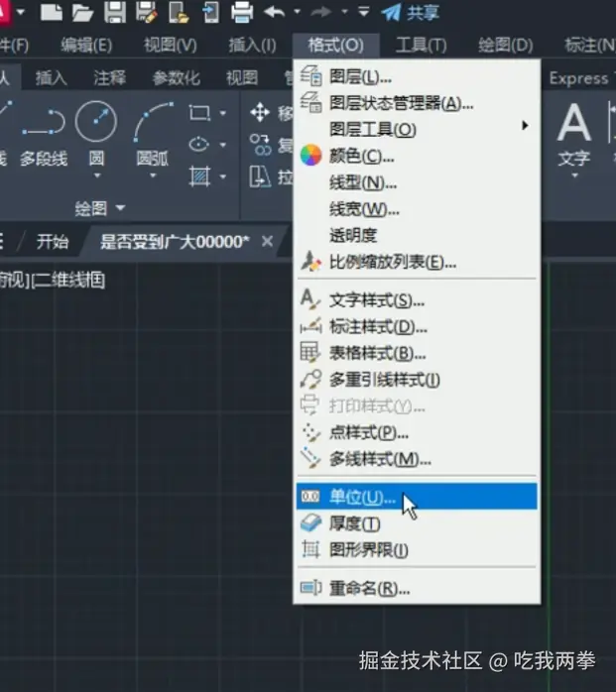The image size is (616, 692).
Task: Open the 视图(V) menu
Action: click(170, 45)
